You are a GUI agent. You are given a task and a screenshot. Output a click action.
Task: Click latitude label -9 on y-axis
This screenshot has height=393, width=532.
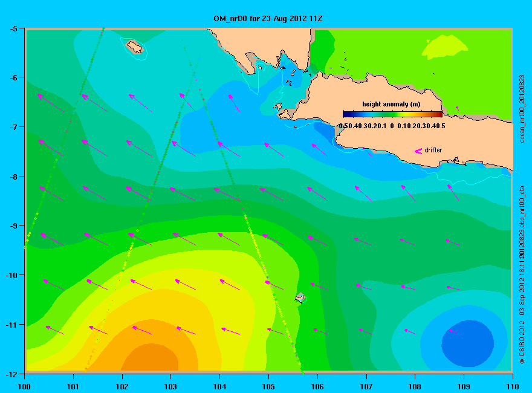13,226
